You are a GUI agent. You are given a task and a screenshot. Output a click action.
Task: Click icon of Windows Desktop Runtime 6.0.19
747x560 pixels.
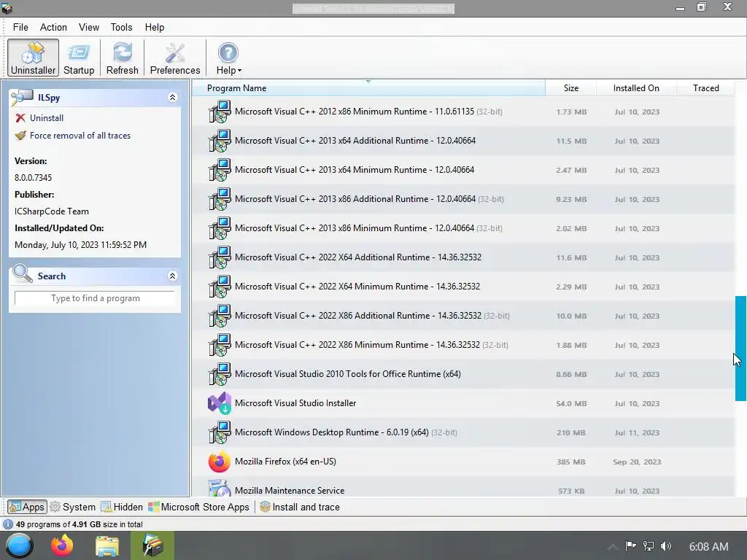coord(220,432)
